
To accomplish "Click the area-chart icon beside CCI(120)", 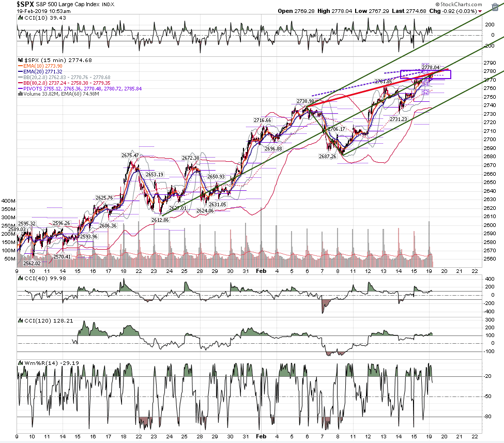I will point(20,321).
